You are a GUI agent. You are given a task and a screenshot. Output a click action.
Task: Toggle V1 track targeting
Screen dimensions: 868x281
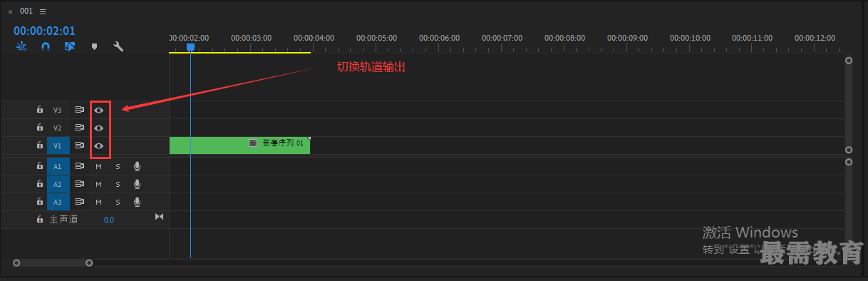[58, 145]
